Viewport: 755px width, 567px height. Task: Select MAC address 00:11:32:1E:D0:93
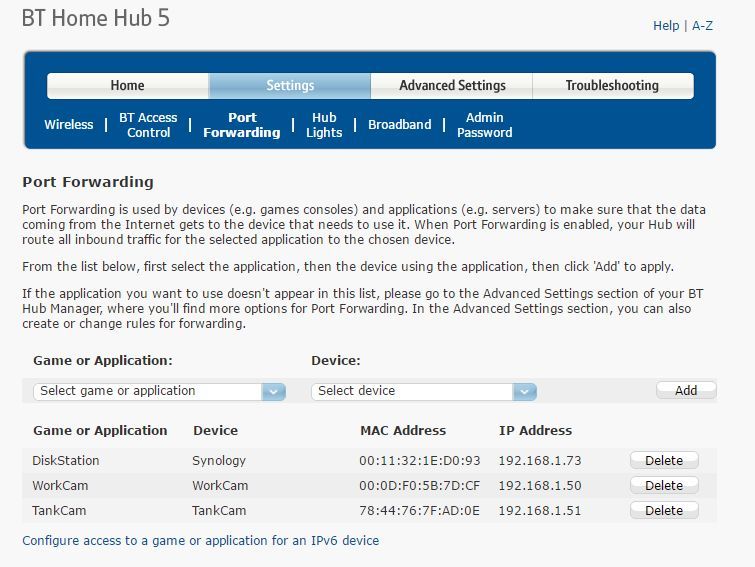(419, 461)
